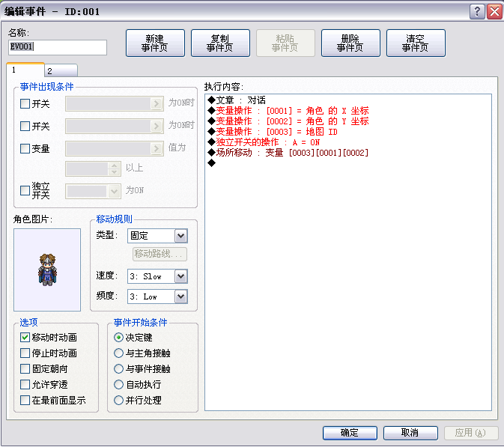Select the 自动执行 start condition
The height and width of the screenshot is (447, 504).
coord(118,384)
